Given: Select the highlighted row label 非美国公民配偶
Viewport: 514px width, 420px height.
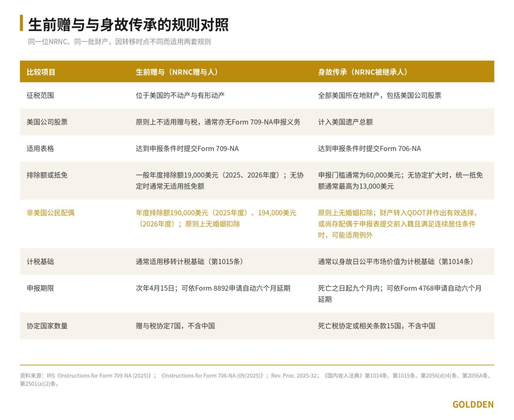Looking at the screenshot, I should (x=51, y=213).
